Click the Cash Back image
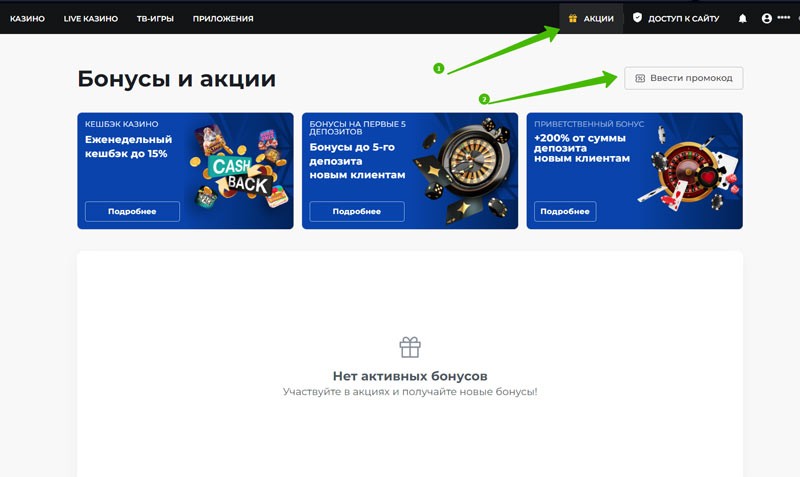The image size is (800, 477). tap(239, 168)
